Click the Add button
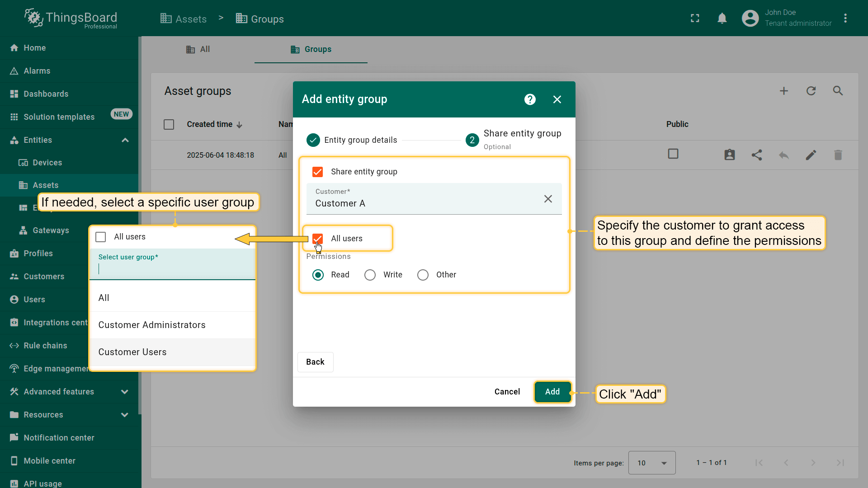The height and width of the screenshot is (488, 868). [x=552, y=392]
